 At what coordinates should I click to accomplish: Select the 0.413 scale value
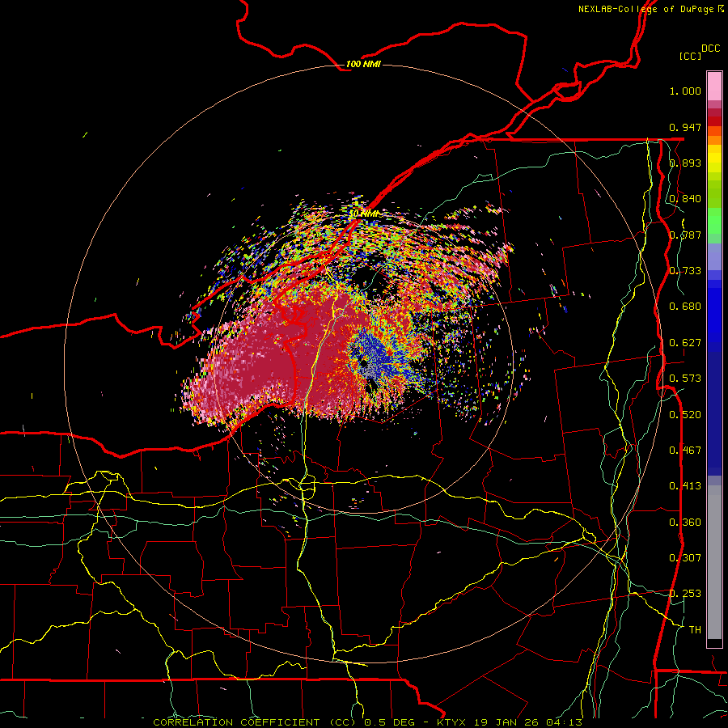click(685, 486)
